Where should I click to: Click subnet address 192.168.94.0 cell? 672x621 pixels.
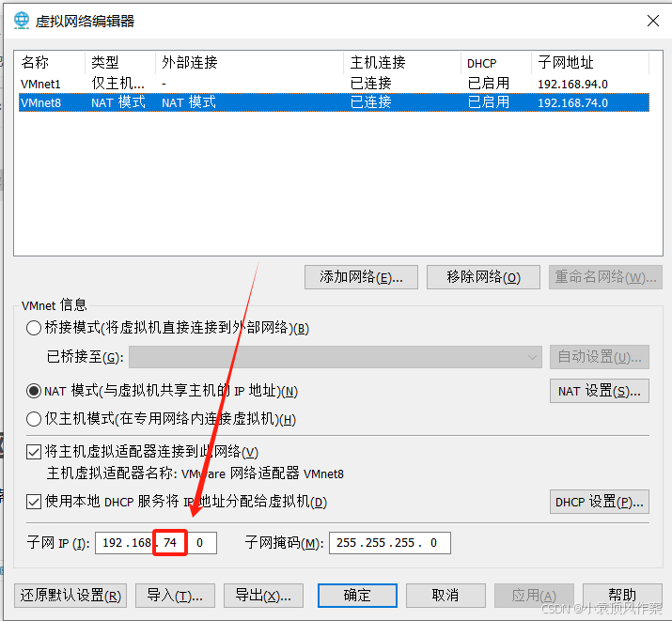coord(572,84)
